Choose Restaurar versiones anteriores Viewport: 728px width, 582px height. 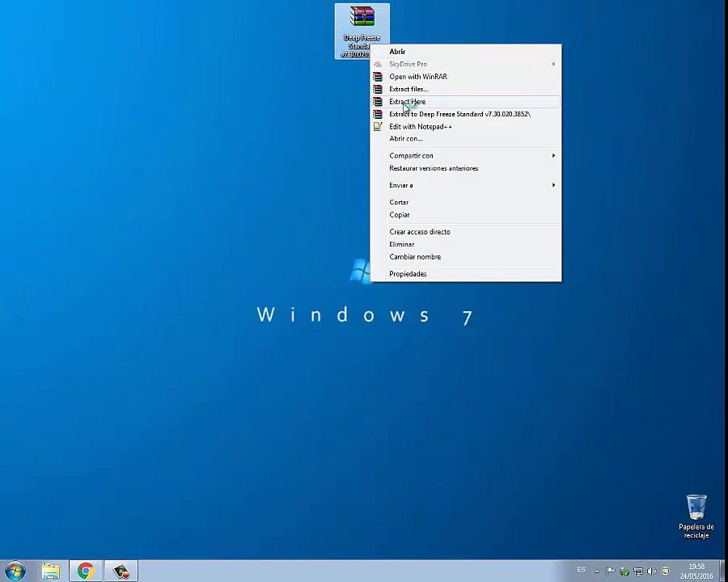click(x=466, y=168)
